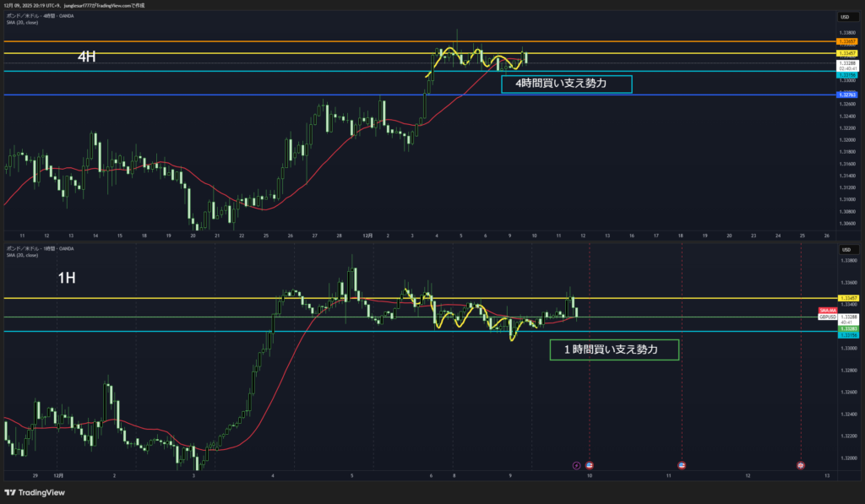The height and width of the screenshot is (504, 865).
Task: Open the US flag event near date 10
Action: [x=589, y=464]
